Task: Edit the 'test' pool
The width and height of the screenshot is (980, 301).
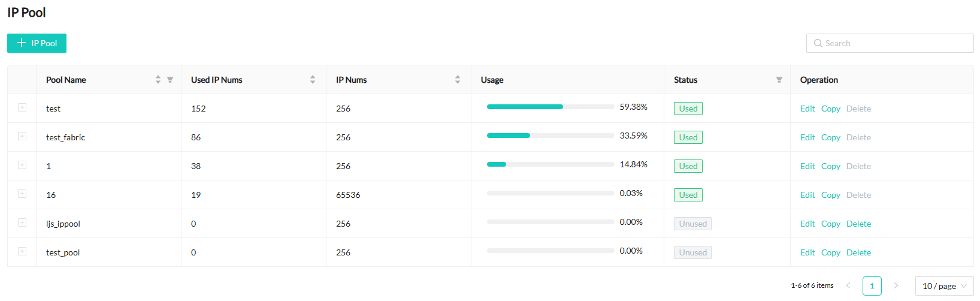Action: tap(807, 109)
